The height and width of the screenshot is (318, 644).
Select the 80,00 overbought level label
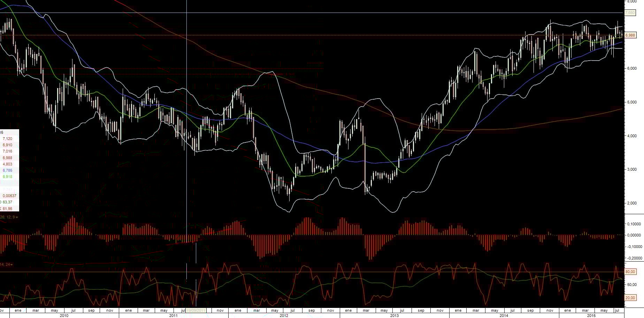click(x=630, y=272)
